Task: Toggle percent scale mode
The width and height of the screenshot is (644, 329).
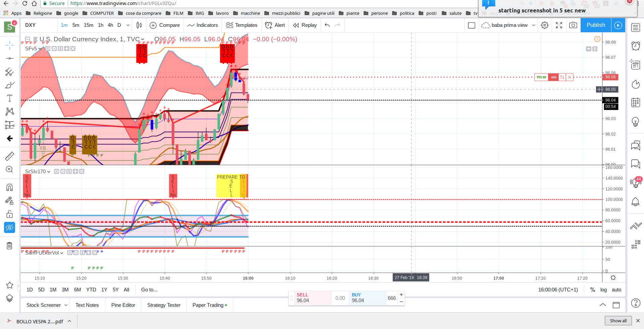Action: pos(593,290)
